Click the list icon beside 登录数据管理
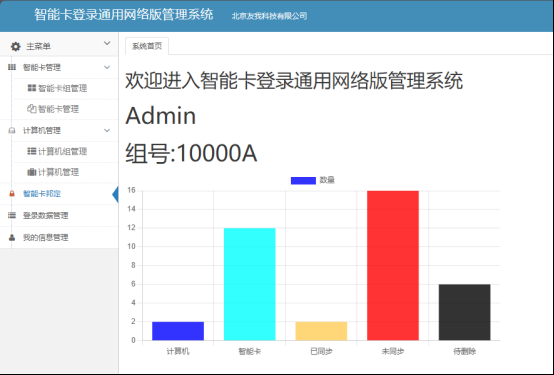The width and height of the screenshot is (554, 375). (x=12, y=215)
